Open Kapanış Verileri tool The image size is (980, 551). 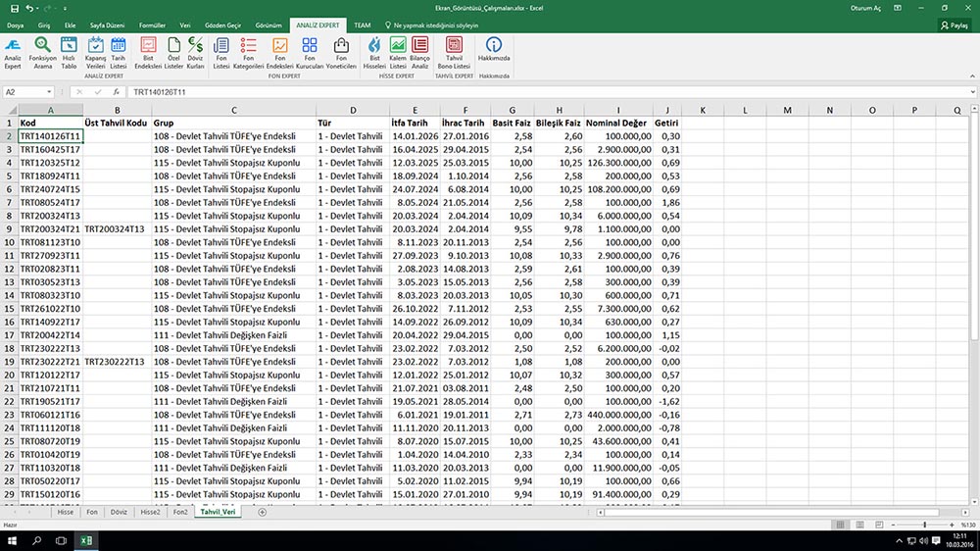coord(96,53)
